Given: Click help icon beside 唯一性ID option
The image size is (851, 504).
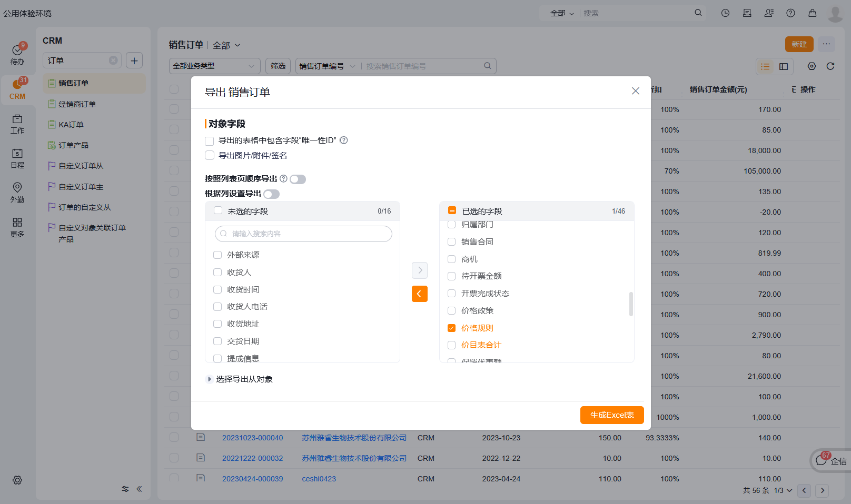Looking at the screenshot, I should point(344,140).
